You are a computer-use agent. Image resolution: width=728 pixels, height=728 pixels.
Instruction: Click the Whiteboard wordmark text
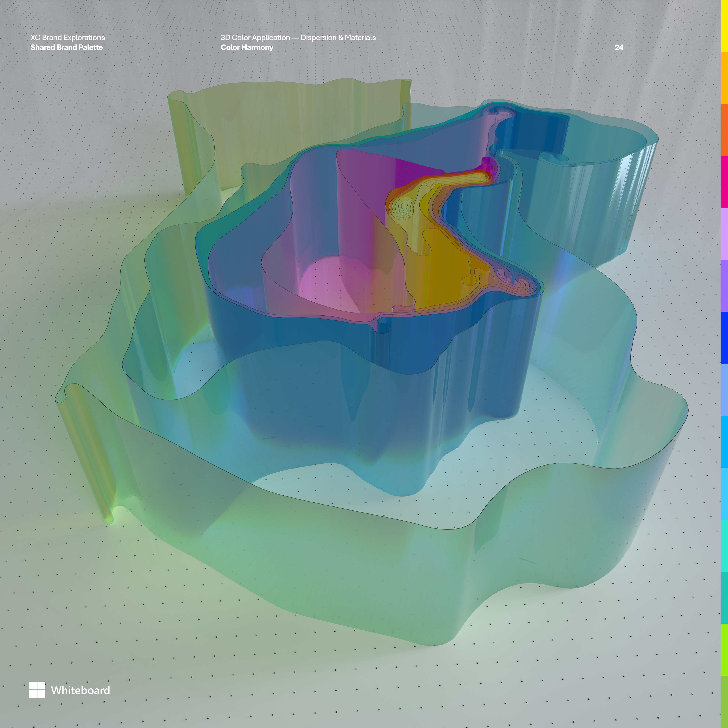pos(80,690)
